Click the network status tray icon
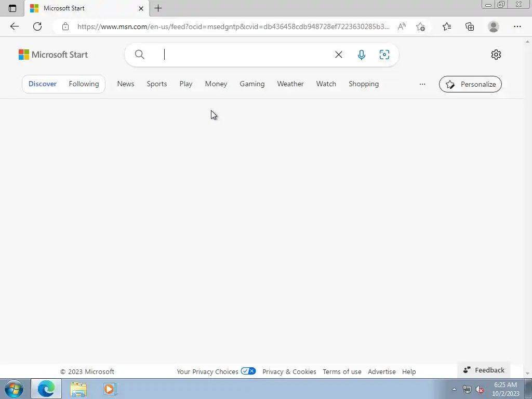 coord(467,389)
